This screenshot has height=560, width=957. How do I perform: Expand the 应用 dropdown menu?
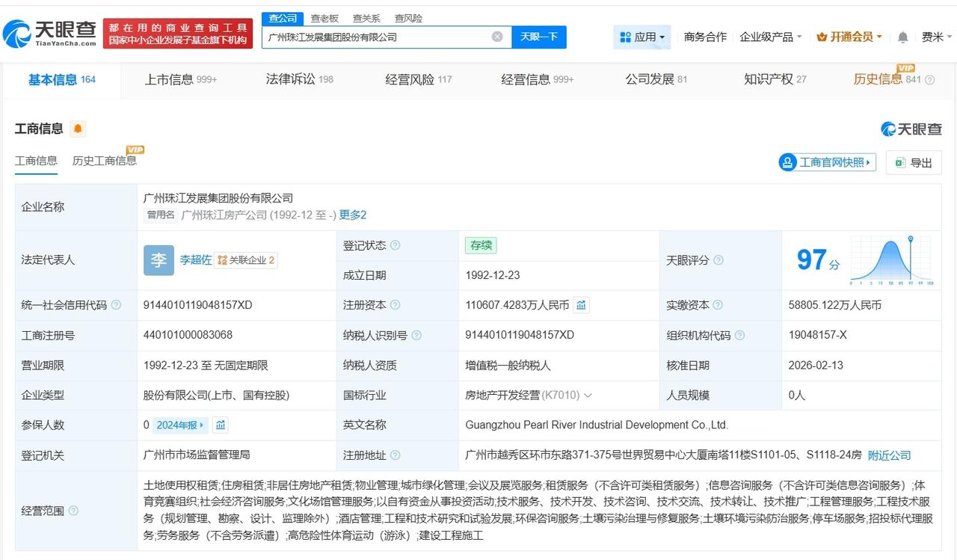pyautogui.click(x=641, y=37)
